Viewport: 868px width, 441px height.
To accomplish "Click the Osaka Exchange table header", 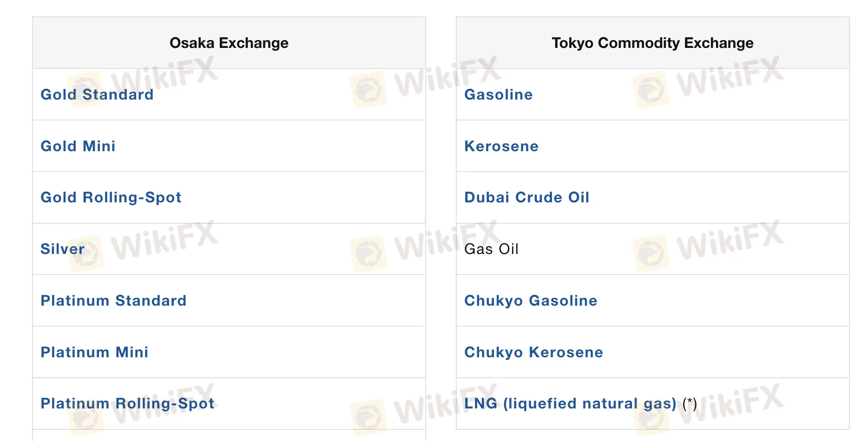I will tap(229, 43).
